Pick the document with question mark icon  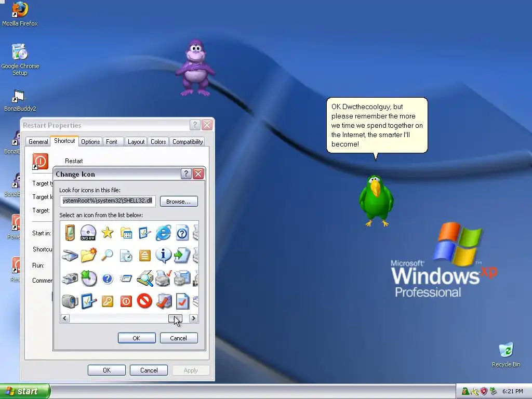click(182, 233)
